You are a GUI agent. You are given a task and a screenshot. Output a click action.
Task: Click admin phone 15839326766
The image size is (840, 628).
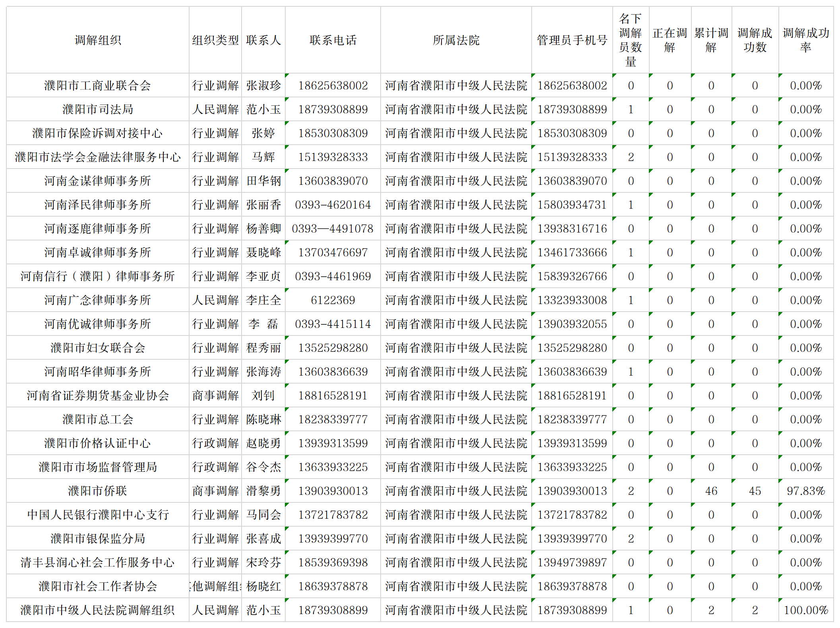[572, 276]
